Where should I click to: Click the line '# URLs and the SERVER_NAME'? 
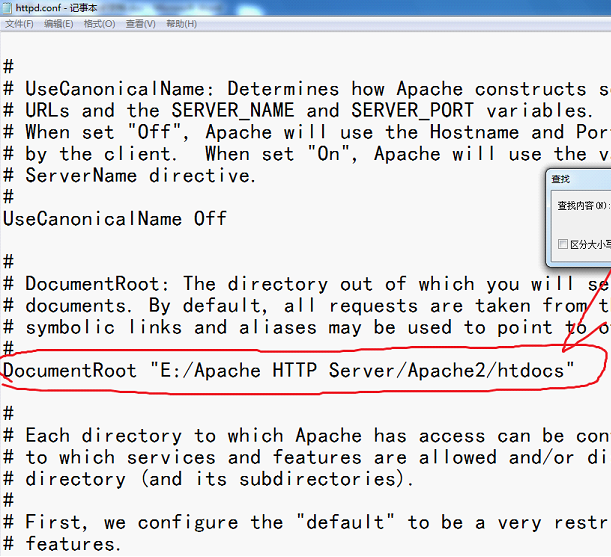[298, 111]
